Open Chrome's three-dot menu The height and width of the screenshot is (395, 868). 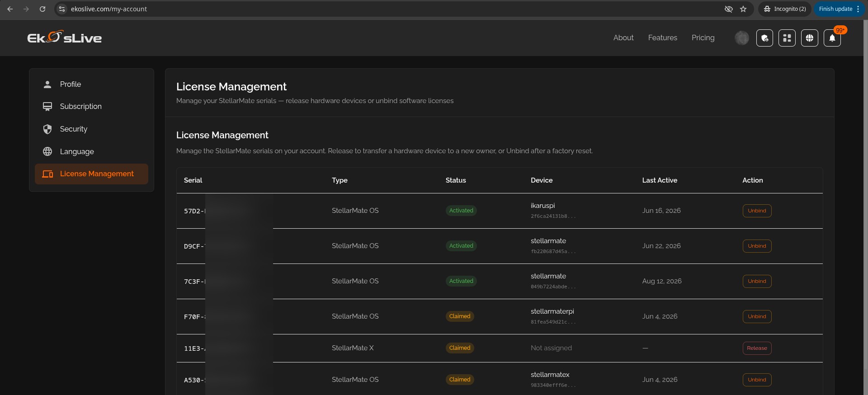pyautogui.click(x=858, y=9)
